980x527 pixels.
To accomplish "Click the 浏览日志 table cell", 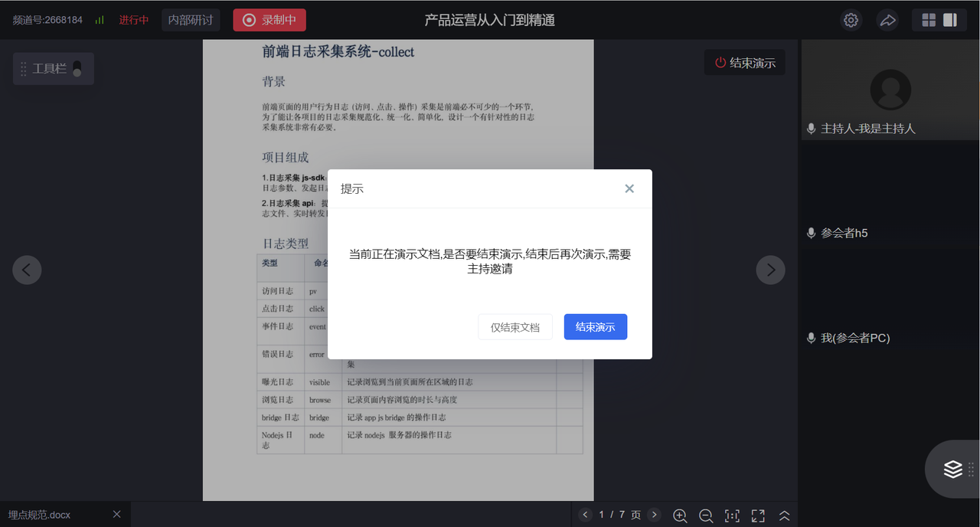I will (280, 400).
